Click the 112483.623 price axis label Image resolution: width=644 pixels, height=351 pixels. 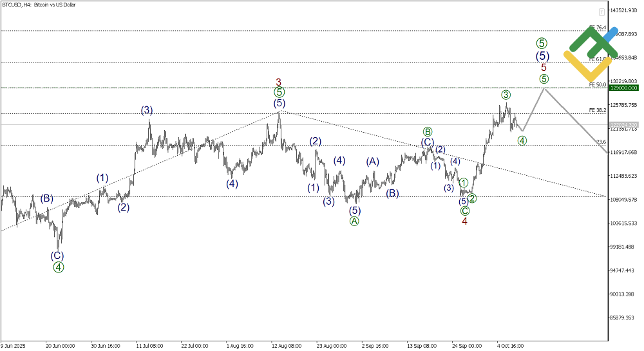[624, 176]
